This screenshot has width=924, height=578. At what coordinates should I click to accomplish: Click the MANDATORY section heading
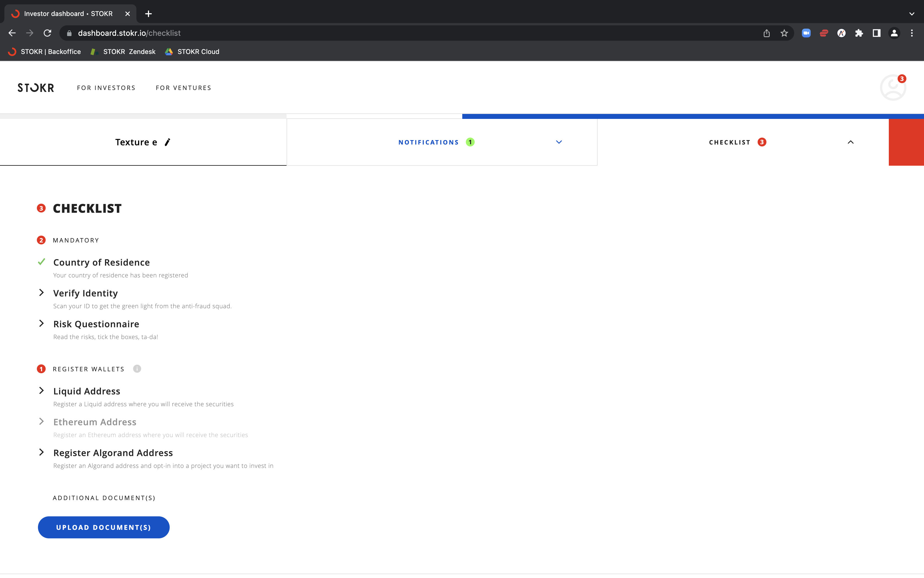[x=76, y=241]
